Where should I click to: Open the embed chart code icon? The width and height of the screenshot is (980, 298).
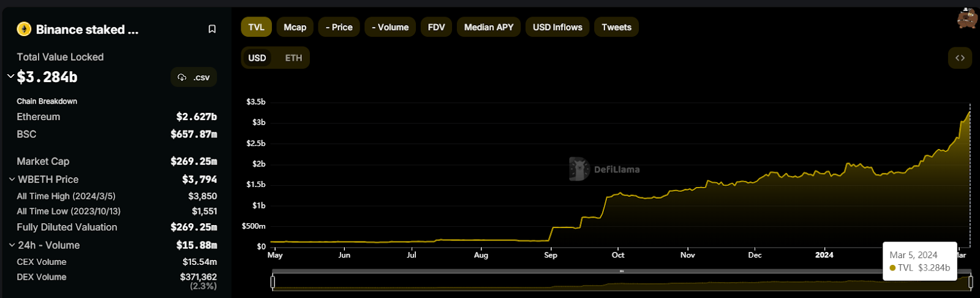coord(960,58)
